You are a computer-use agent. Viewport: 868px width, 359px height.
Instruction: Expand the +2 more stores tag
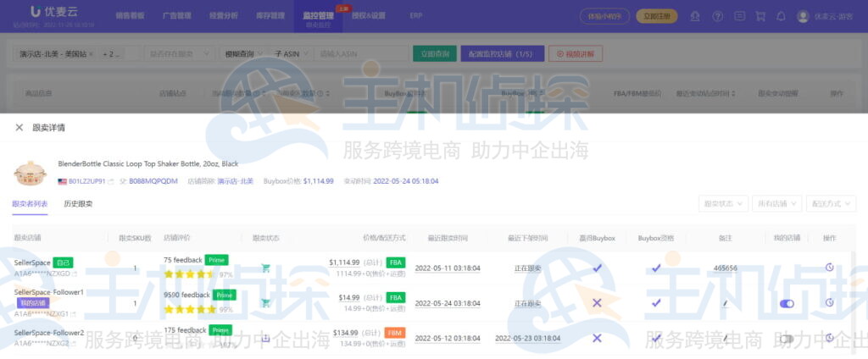tap(112, 54)
